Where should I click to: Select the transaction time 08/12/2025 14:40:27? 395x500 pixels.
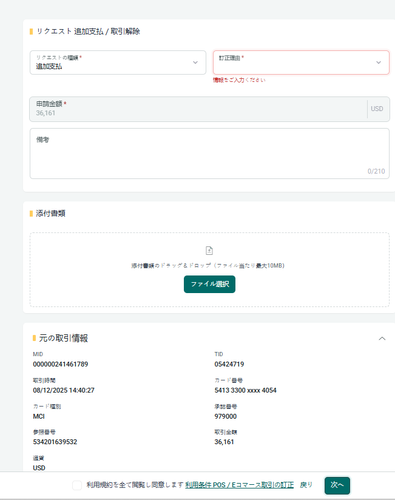pyautogui.click(x=64, y=390)
